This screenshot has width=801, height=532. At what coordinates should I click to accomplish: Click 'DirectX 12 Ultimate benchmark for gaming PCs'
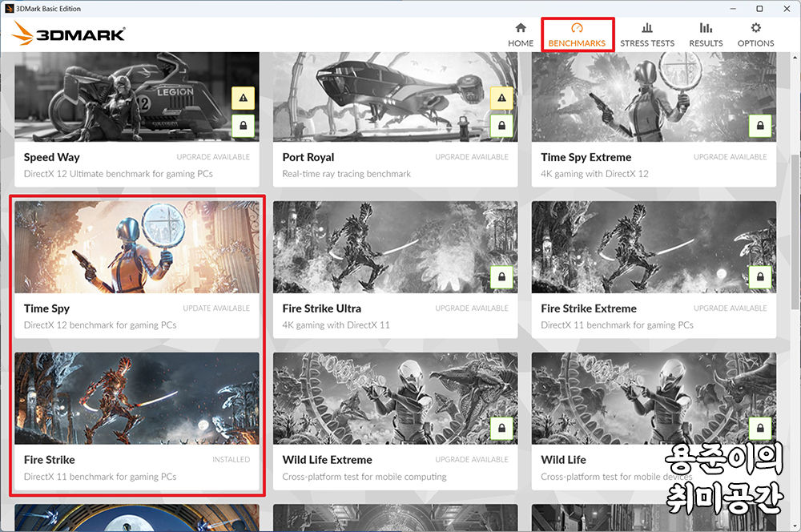118,174
